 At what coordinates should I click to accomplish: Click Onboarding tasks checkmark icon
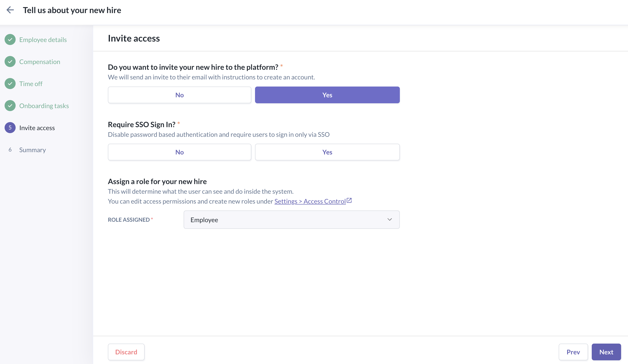(10, 106)
